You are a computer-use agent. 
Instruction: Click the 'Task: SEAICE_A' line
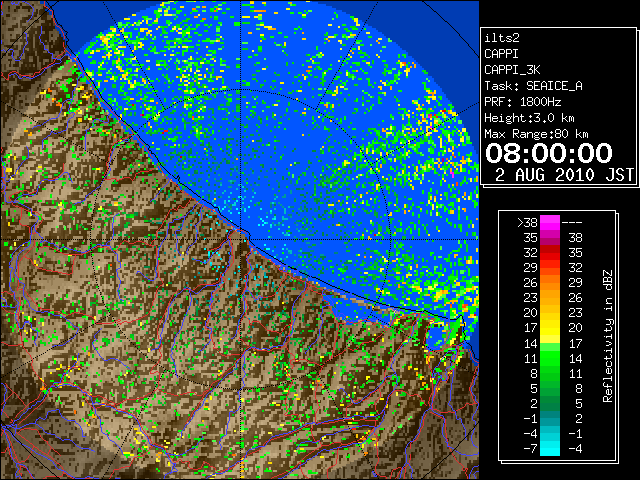[533, 86]
